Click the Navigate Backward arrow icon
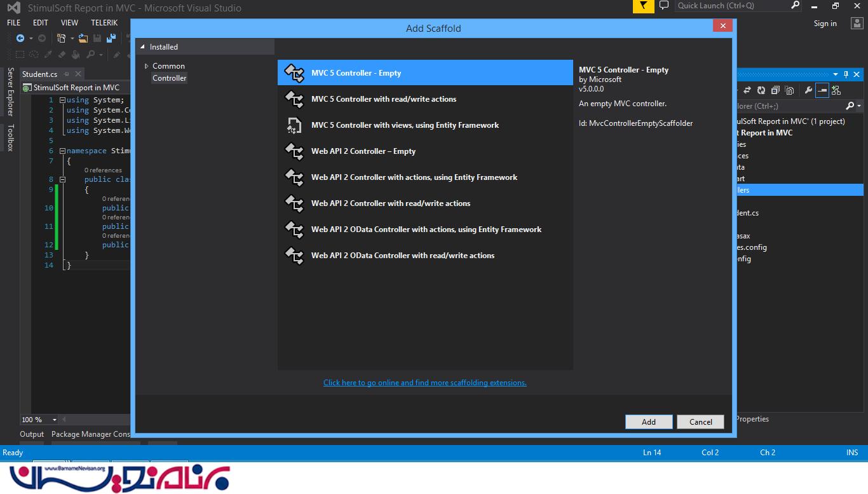 [20, 38]
